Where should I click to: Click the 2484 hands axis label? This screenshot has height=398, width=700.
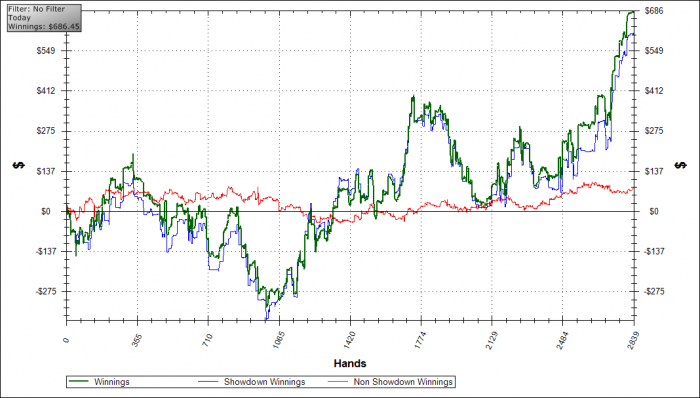click(x=561, y=340)
